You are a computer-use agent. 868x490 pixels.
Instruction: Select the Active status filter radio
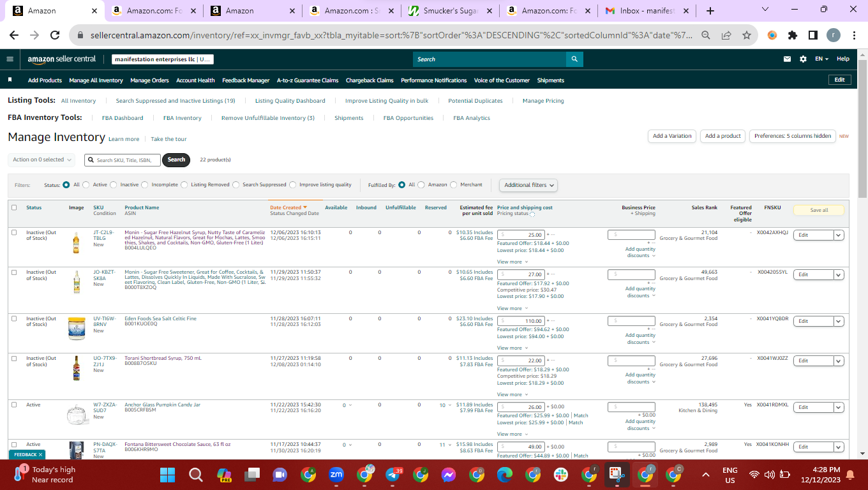(x=86, y=185)
